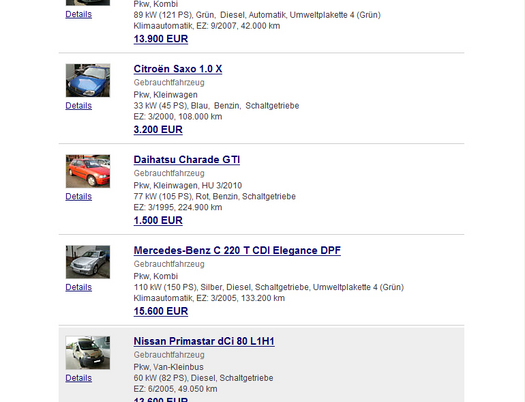Open the Nissan Primastar dCi 80 L1H1 title
Image resolution: width=525 pixels, height=402 pixels.
tap(204, 341)
